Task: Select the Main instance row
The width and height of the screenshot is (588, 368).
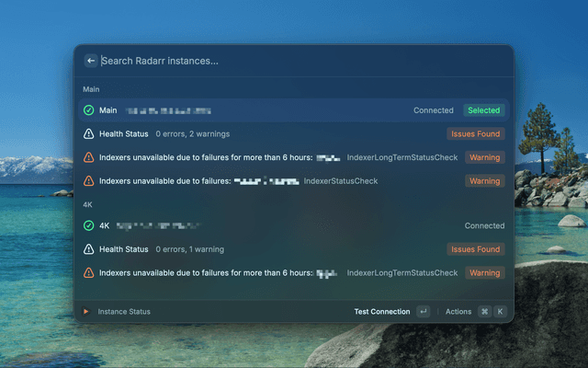Action: pos(294,110)
